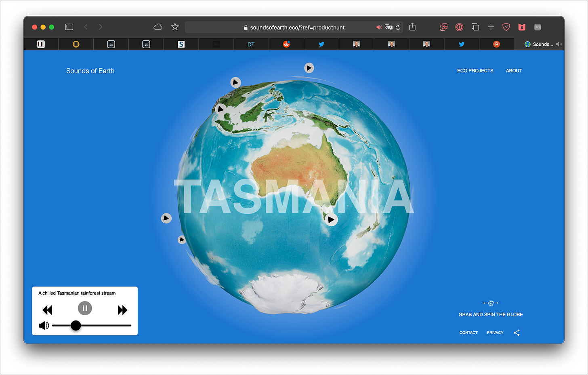Click the share icon next to PRIVACY
The height and width of the screenshot is (375, 588).
click(517, 333)
